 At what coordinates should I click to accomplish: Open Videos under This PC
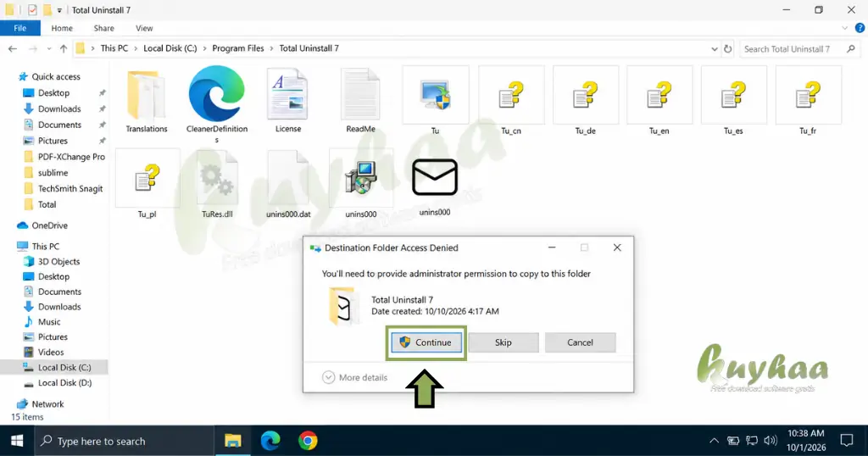(50, 352)
